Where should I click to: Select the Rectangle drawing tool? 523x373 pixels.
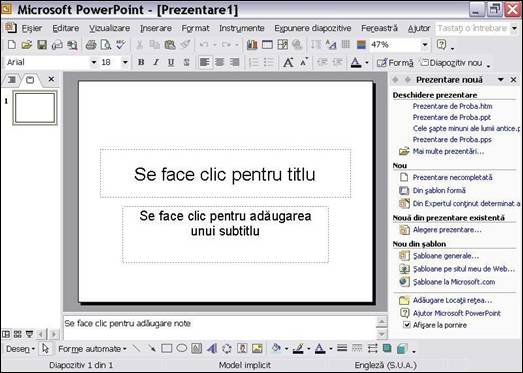[x=166, y=349]
